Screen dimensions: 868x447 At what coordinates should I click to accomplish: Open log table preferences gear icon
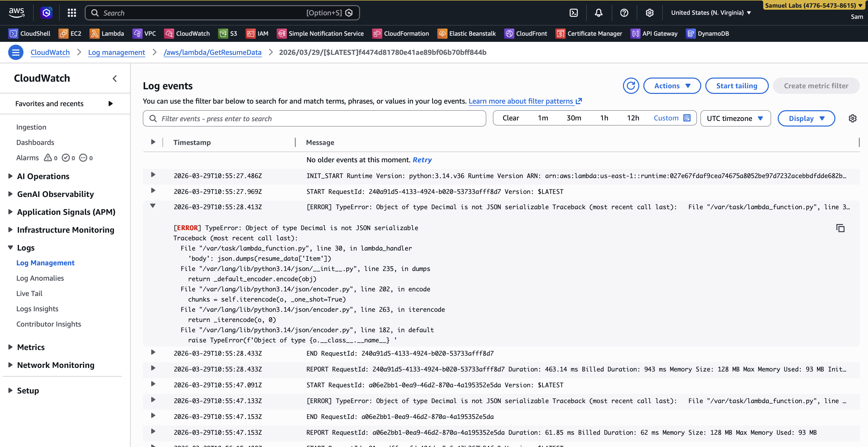tap(852, 118)
